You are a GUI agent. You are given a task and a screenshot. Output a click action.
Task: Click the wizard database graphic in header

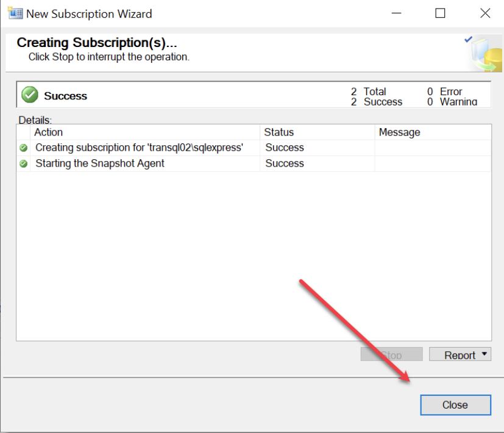[x=484, y=54]
